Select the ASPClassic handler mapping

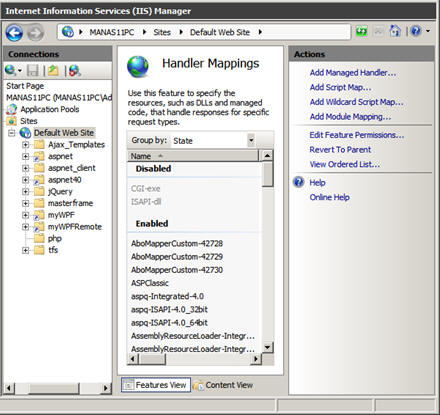click(x=150, y=283)
